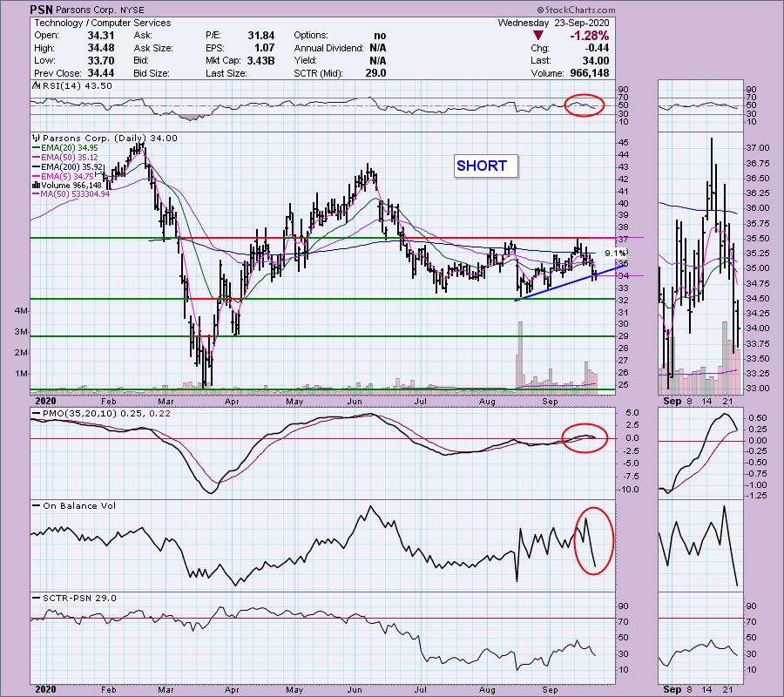The height and width of the screenshot is (697, 784).
Task: Click the line icon beside PMO(35,20,10)
Action: click(36, 414)
